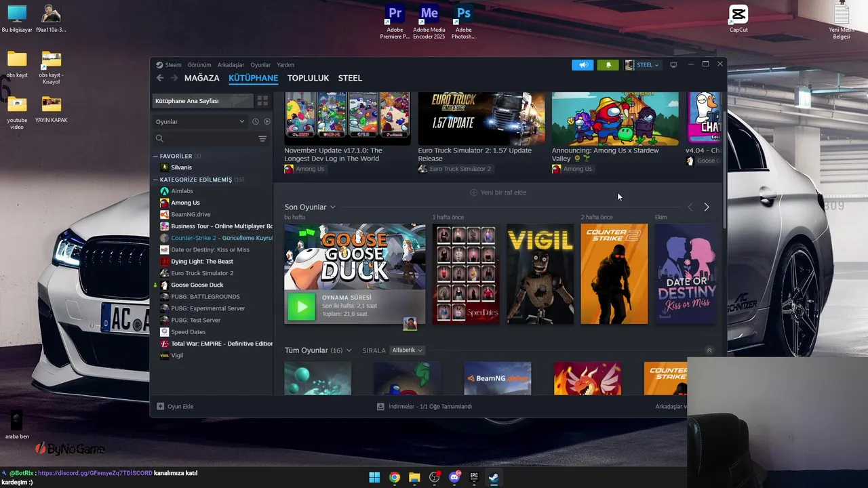Open the Adobe Premiere Pro desktop shortcut
868x488 pixels.
click(395, 22)
